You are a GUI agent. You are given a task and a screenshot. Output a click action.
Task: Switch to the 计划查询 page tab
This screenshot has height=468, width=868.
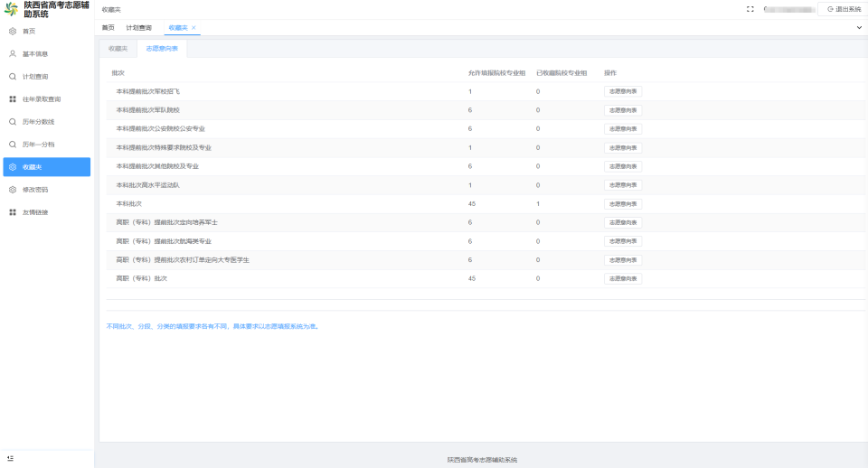tap(138, 28)
